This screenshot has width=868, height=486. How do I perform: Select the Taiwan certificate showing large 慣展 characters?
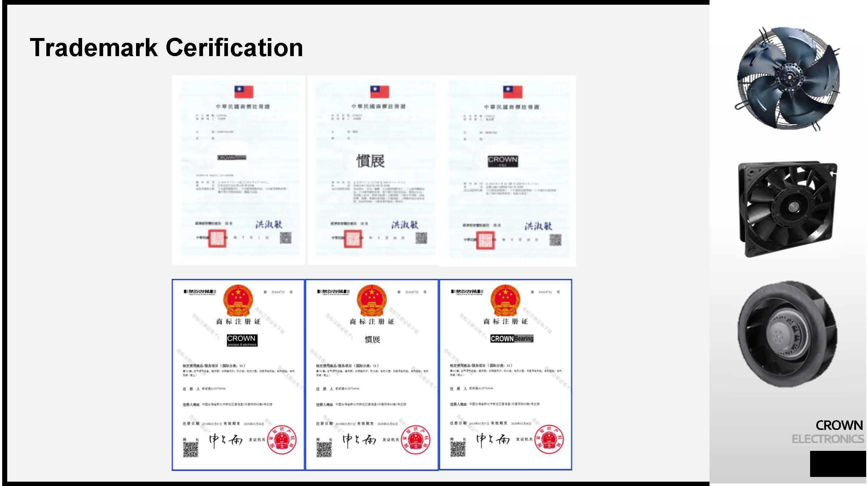point(372,170)
